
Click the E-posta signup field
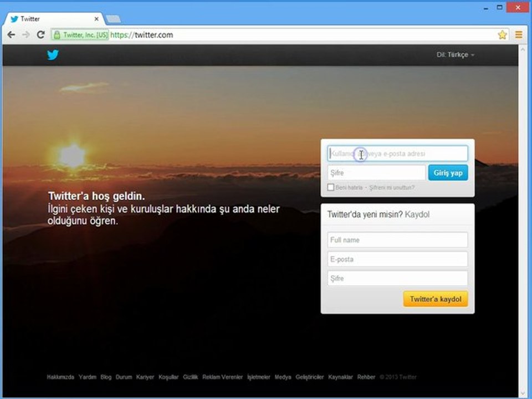coord(398,259)
